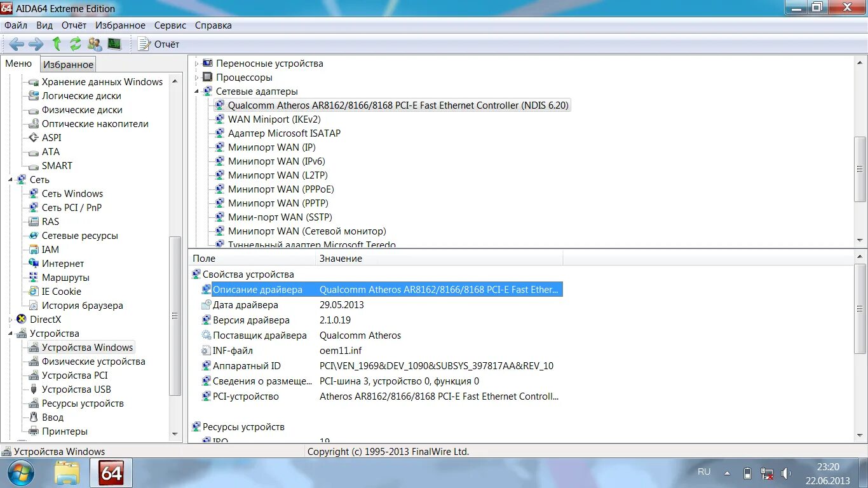868x488 pixels.
Task: Select История браузера icon in tree
Action: tap(34, 306)
